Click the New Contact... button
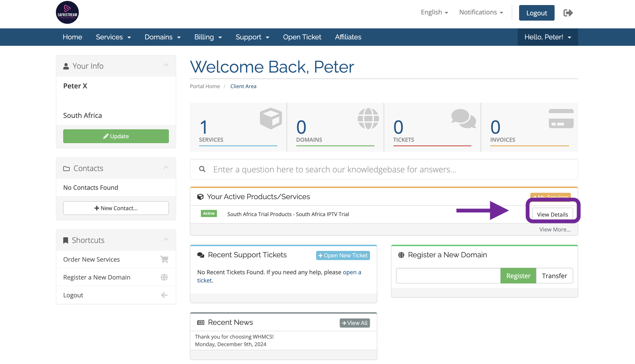 click(x=116, y=208)
